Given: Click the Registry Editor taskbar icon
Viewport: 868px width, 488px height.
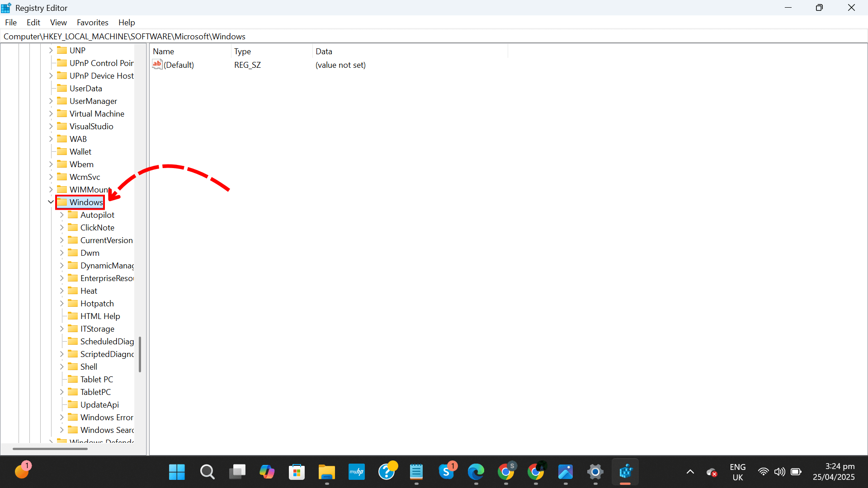Looking at the screenshot, I should [x=626, y=471].
